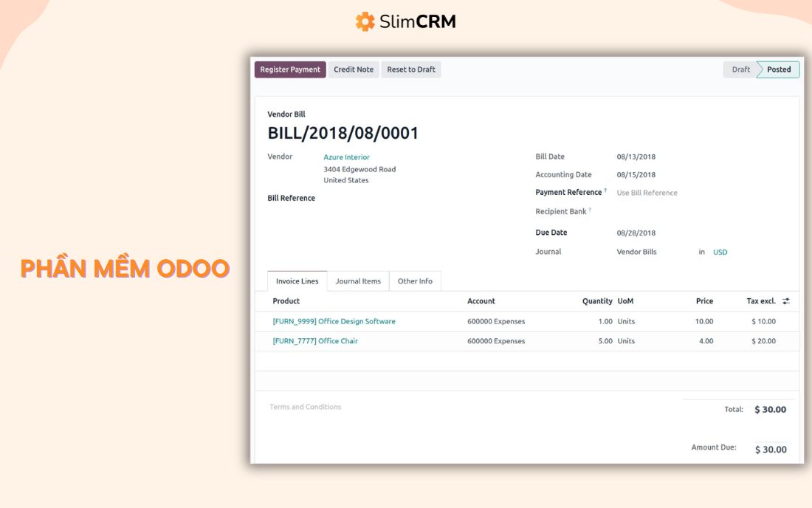Click Recipient Bank help question mark
This screenshot has height=508, width=812.
(x=590, y=210)
